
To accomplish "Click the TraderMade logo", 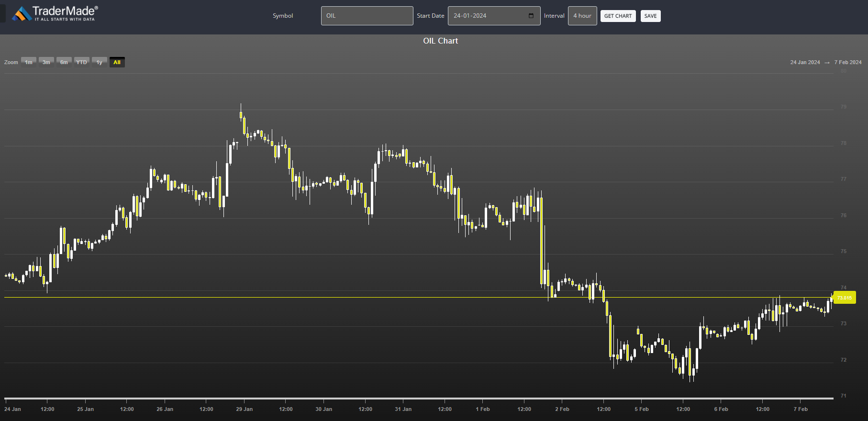I will [x=55, y=13].
